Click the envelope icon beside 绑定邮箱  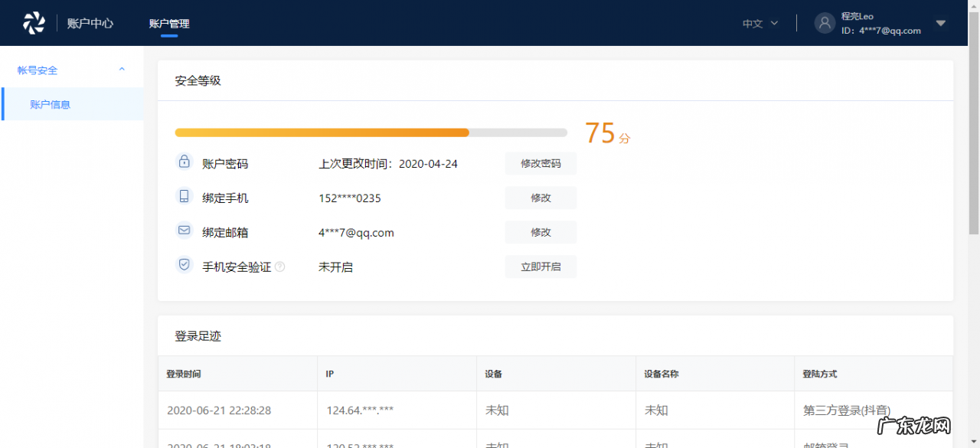184,231
